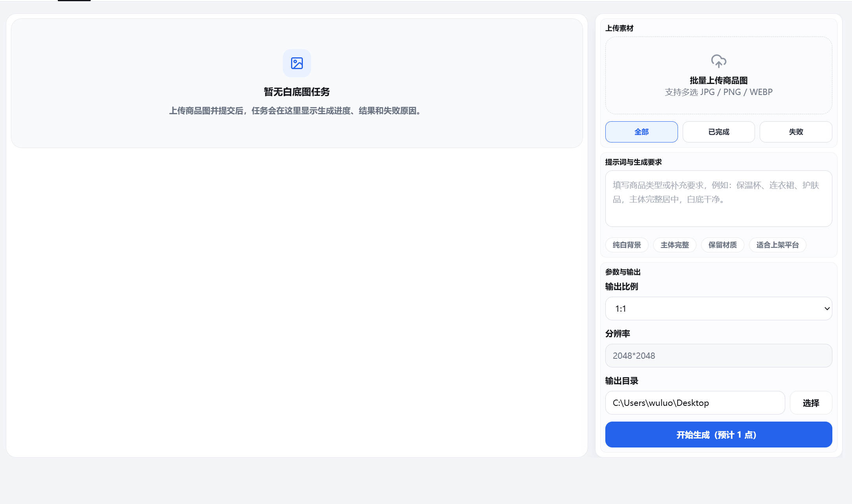Open the 输出比例 1:1 dropdown
This screenshot has height=504, width=852.
[718, 309]
